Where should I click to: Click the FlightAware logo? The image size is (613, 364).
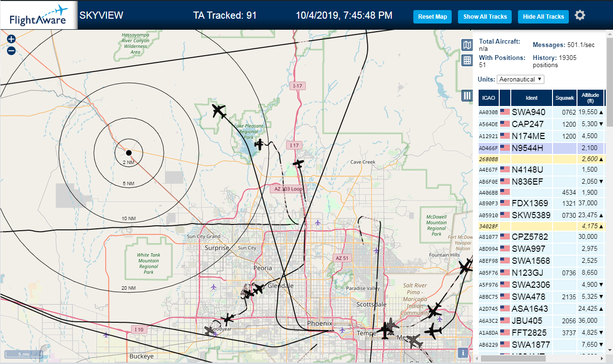[38, 15]
